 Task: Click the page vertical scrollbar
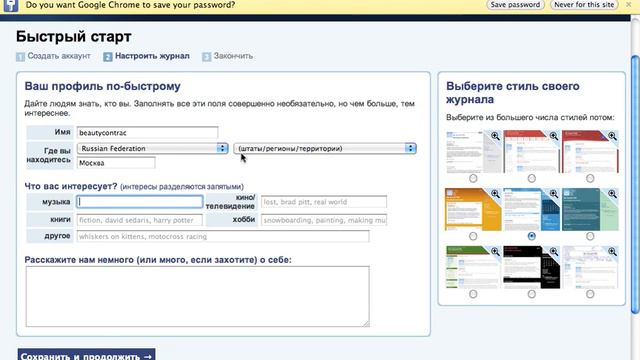tap(635, 184)
